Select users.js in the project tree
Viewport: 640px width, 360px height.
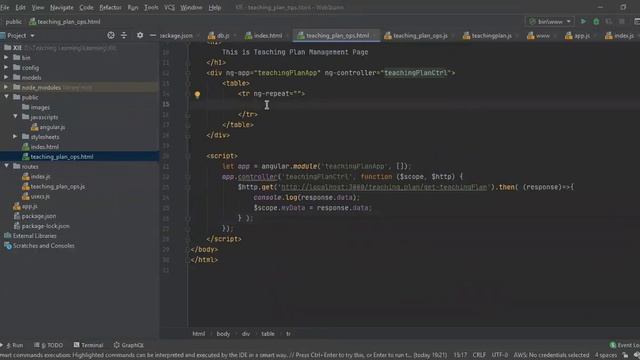click(40, 196)
